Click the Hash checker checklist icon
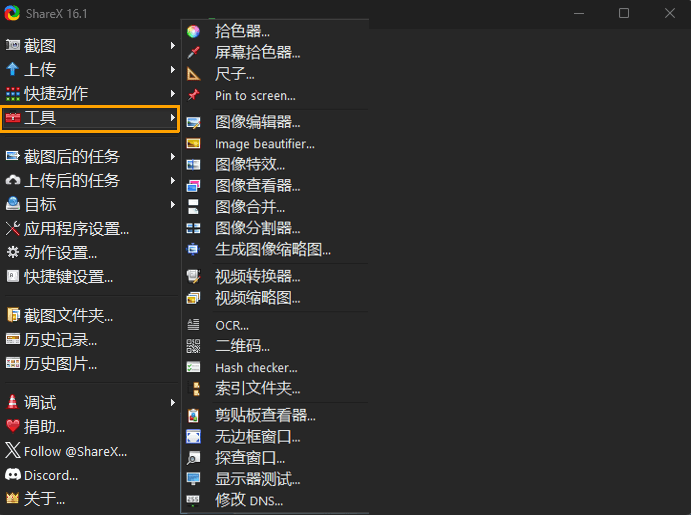The height and width of the screenshot is (515, 691). click(x=193, y=367)
